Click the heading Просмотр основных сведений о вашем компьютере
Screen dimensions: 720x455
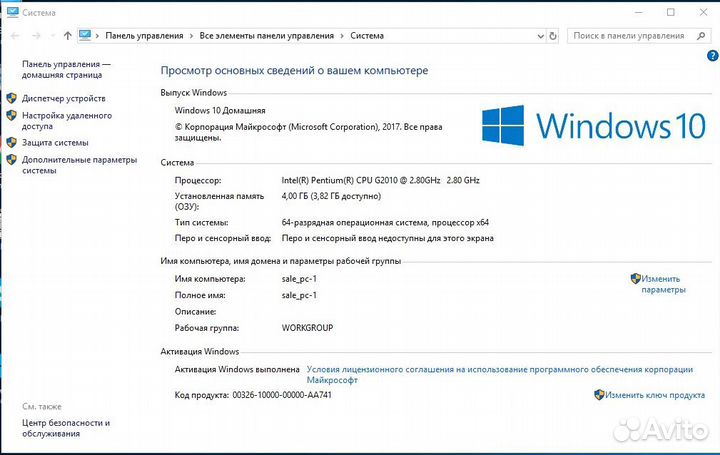294,71
